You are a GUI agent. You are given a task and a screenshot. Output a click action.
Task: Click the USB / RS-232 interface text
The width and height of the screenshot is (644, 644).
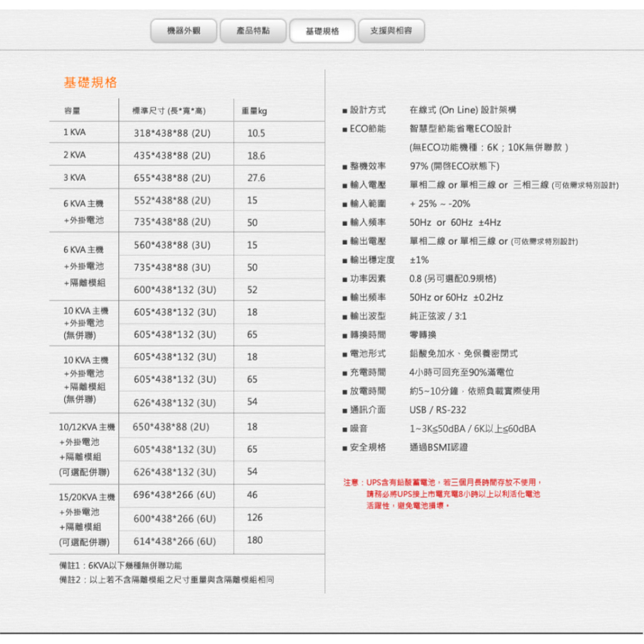438,410
